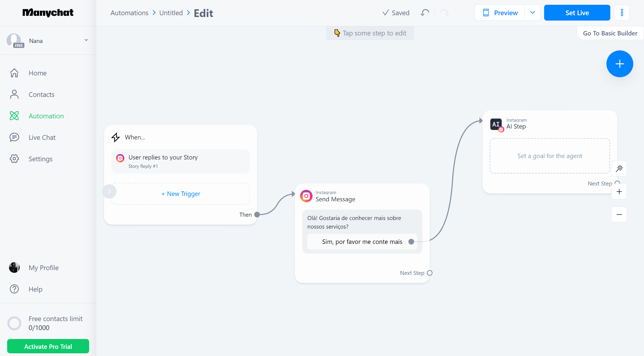The image size is (644, 356).
Task: Select the Send Message node title
Action: (x=335, y=199)
